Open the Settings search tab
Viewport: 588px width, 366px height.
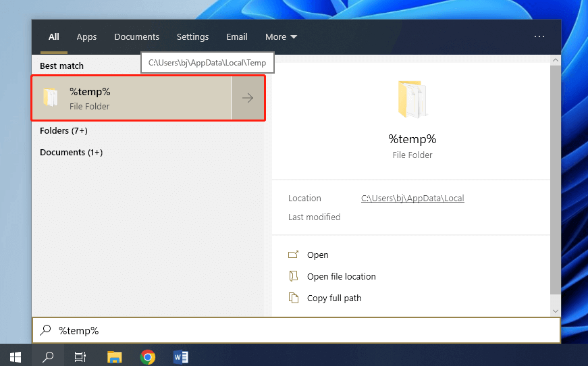(x=192, y=36)
